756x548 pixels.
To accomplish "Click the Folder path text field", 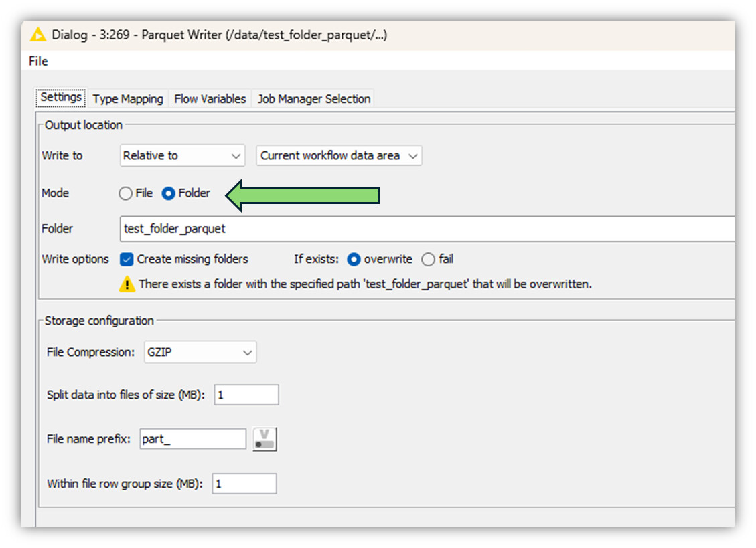I will 426,229.
